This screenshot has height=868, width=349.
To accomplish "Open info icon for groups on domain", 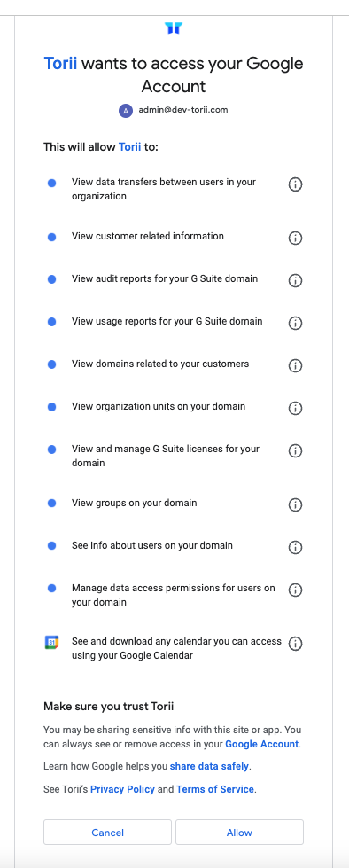I will click(295, 504).
